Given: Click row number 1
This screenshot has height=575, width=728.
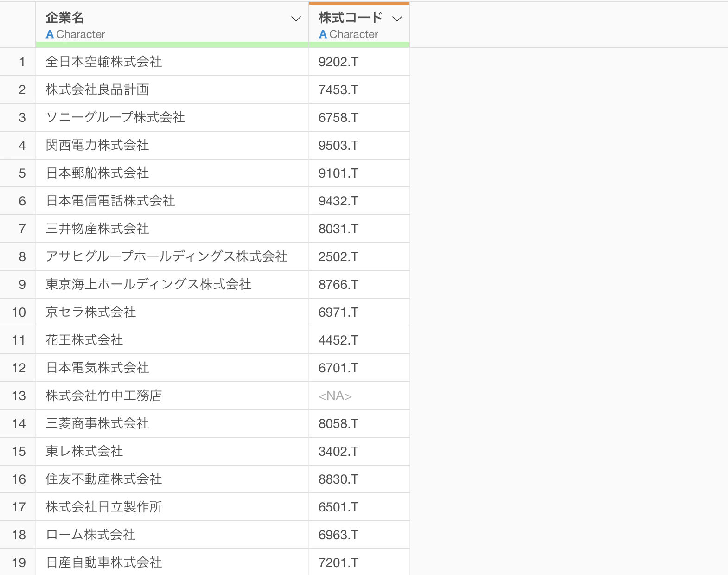Looking at the screenshot, I should 22,62.
